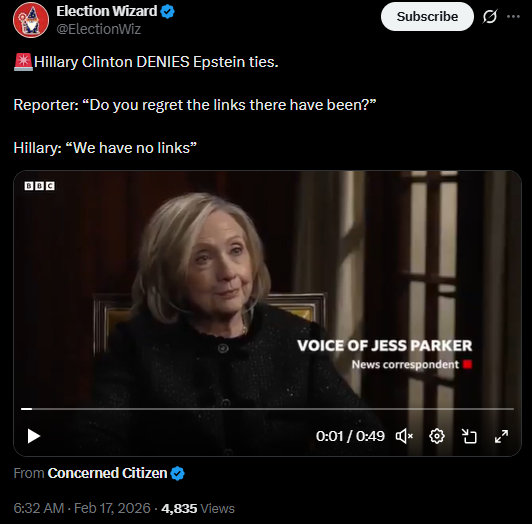Click the @ElectionWiz handle
This screenshot has width=532, height=524.
tap(98, 29)
